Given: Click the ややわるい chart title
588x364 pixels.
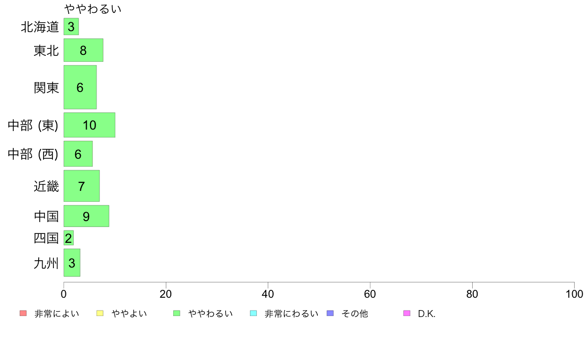Looking at the screenshot, I should point(93,8).
